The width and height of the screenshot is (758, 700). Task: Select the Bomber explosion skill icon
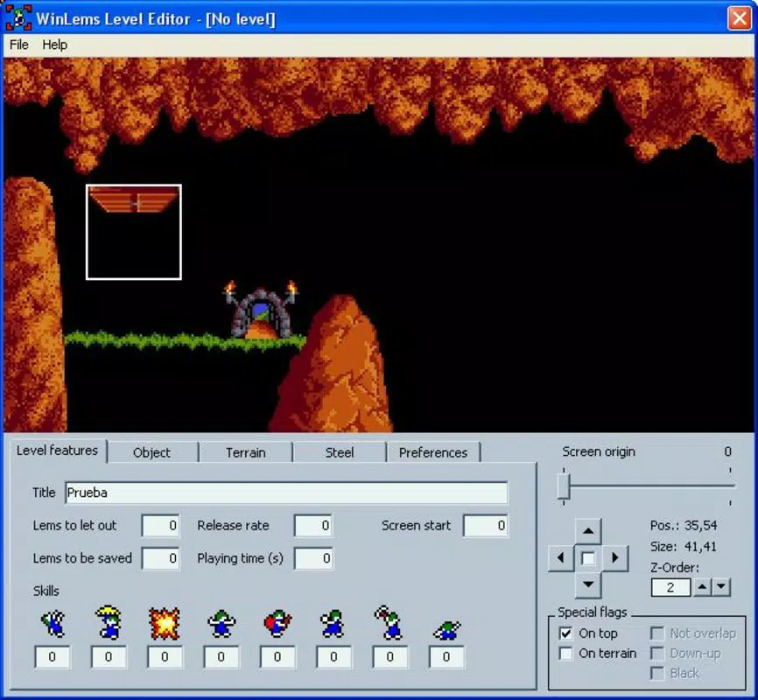click(x=165, y=623)
